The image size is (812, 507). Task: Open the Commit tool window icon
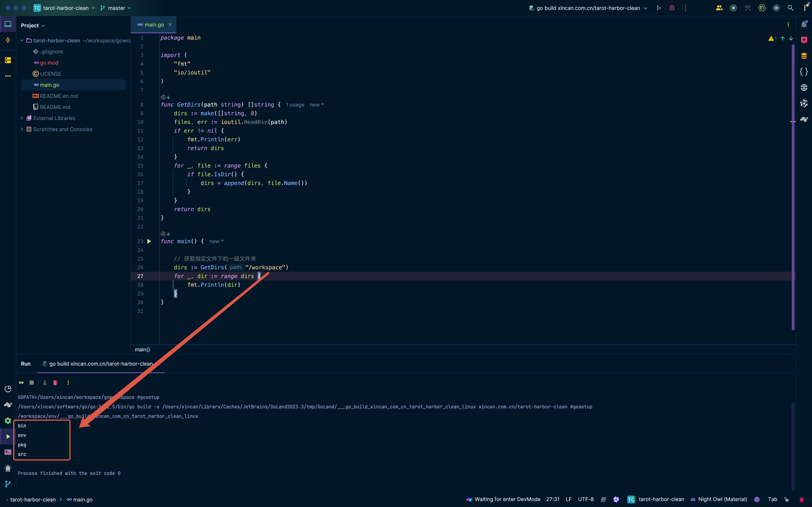[x=8, y=40]
